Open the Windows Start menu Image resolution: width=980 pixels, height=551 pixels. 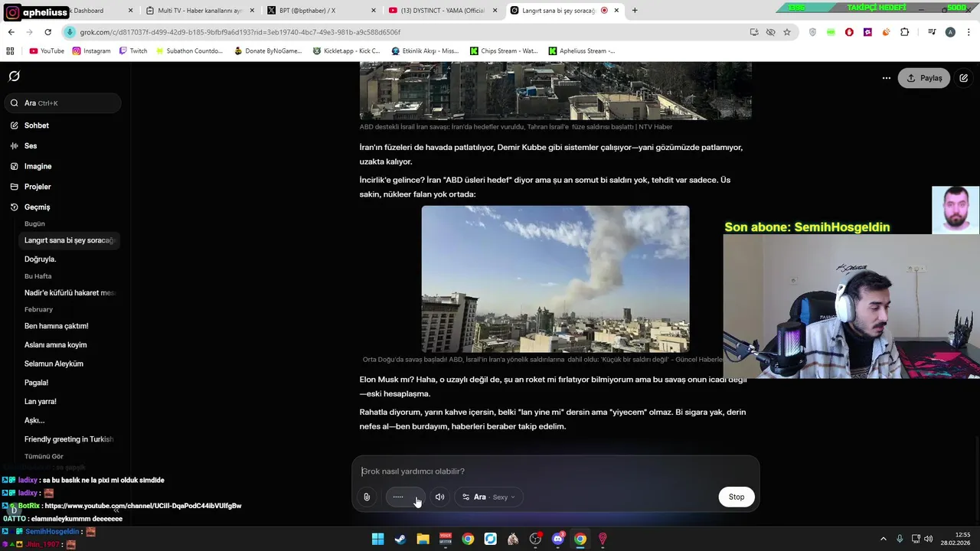(x=377, y=539)
